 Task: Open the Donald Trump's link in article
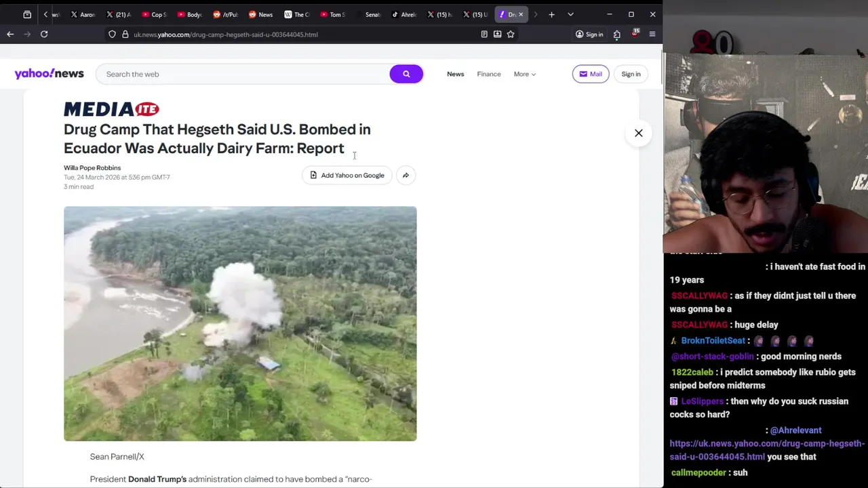point(157,479)
